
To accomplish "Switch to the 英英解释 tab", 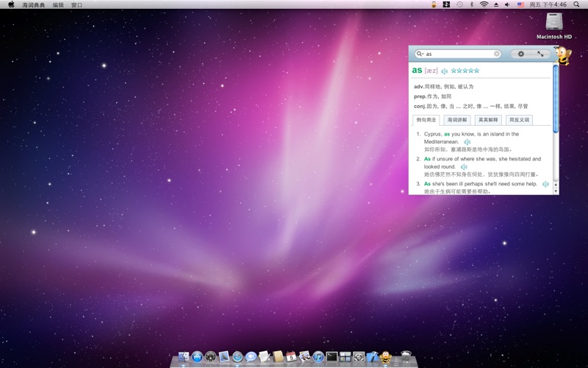I will [x=488, y=120].
